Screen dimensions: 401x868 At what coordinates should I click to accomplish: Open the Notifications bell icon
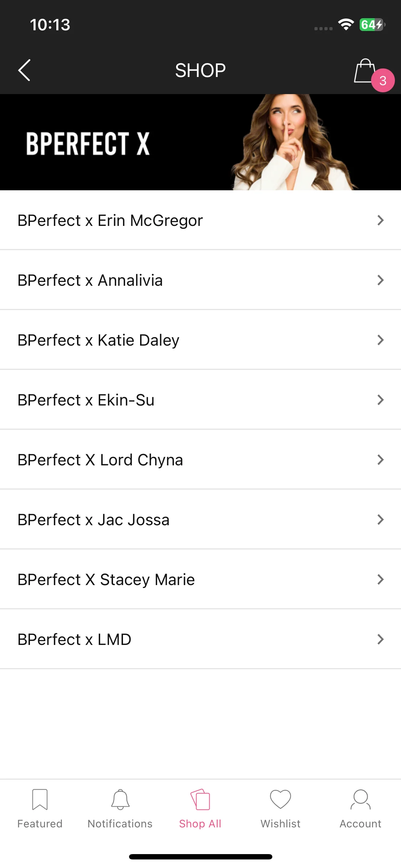pos(120,799)
